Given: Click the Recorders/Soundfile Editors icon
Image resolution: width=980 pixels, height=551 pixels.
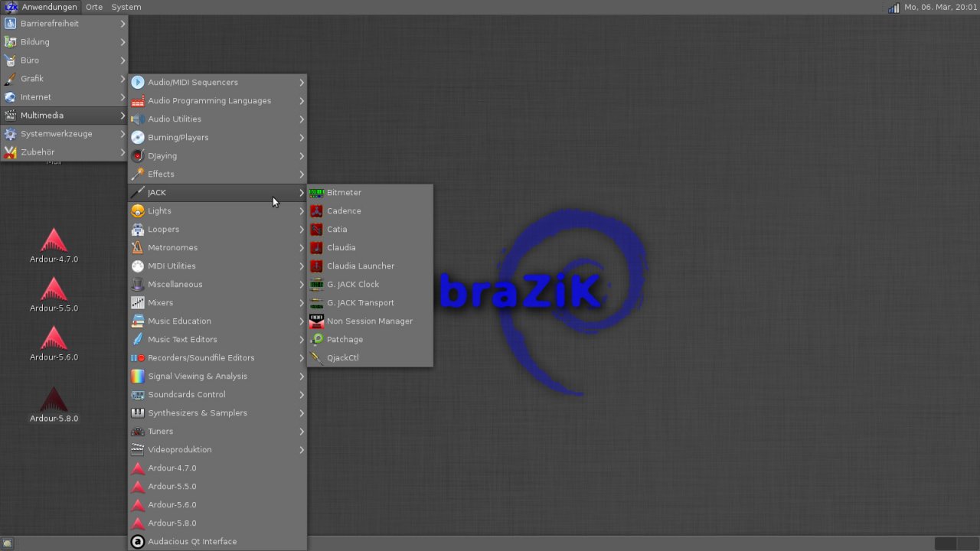Looking at the screenshot, I should point(138,358).
